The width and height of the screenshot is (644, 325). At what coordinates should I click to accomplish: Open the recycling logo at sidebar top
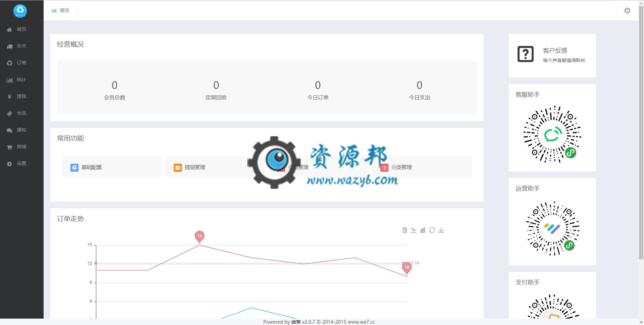20,11
